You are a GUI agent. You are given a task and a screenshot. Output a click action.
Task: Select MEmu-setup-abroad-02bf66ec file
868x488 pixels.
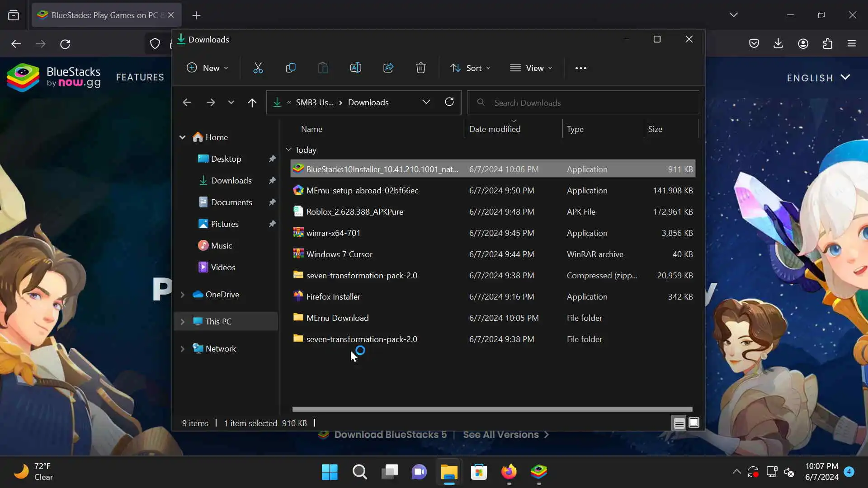[x=362, y=191]
